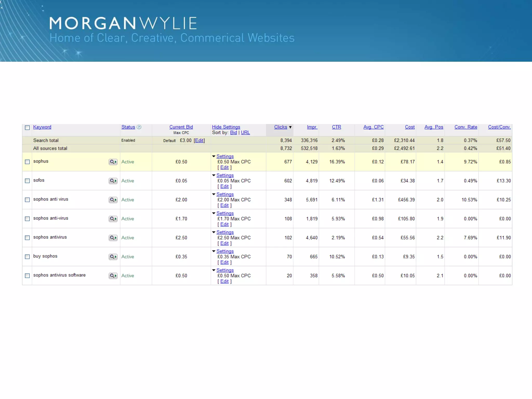This screenshot has height=399, width=532.
Task: Collapse Settings expander for sophos antivirus row
Action: 214,232
